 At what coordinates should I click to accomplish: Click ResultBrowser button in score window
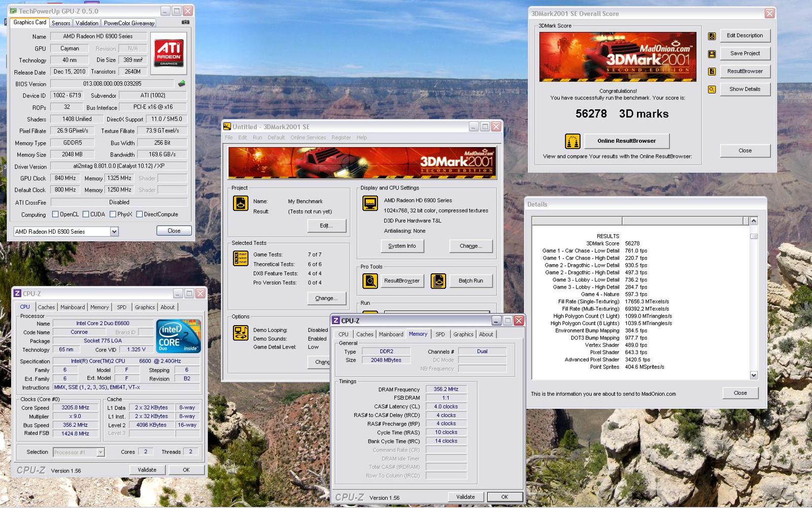[745, 72]
